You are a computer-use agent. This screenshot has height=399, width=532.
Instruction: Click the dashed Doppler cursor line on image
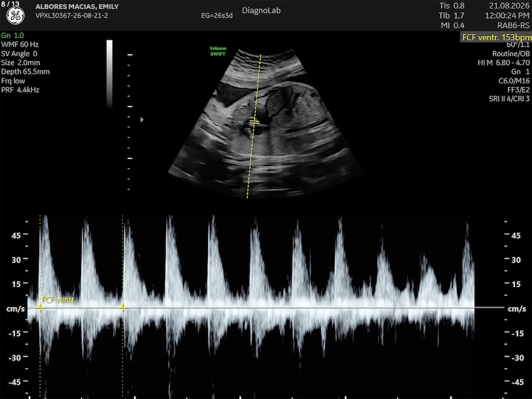pos(254,126)
